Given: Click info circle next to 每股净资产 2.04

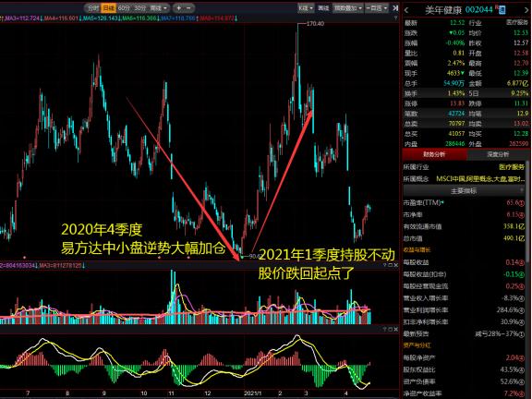Looking at the screenshot, I should click(x=522, y=357).
